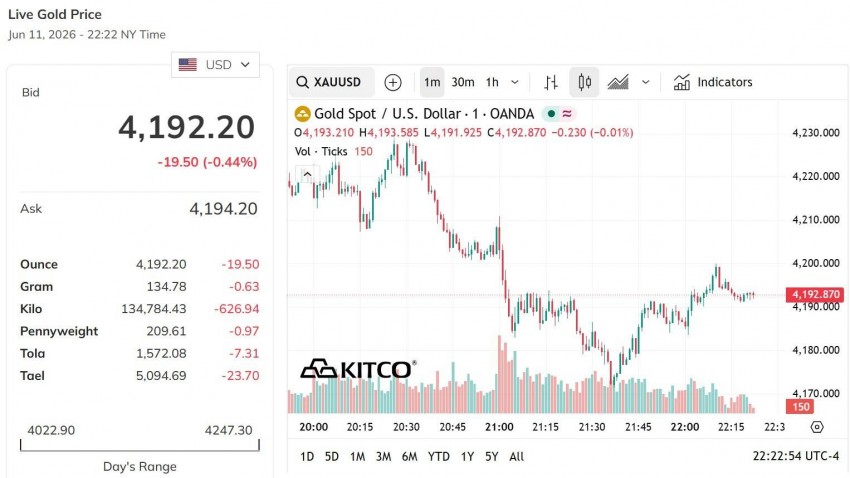The width and height of the screenshot is (850, 478).
Task: Open the Indicators panel
Action: click(x=713, y=82)
